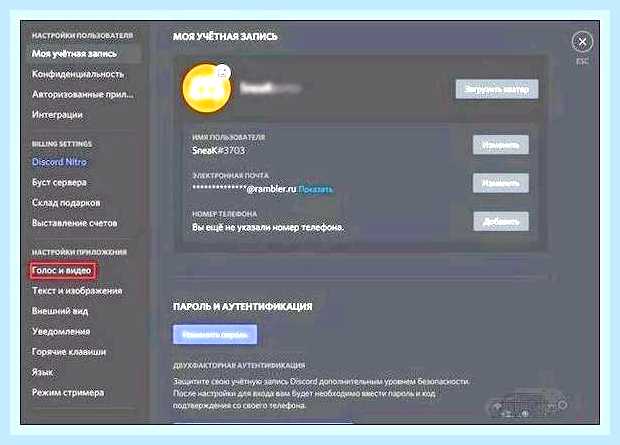Open Авторизованные прил... section
Screen dimensions: 620x445
click(x=83, y=95)
